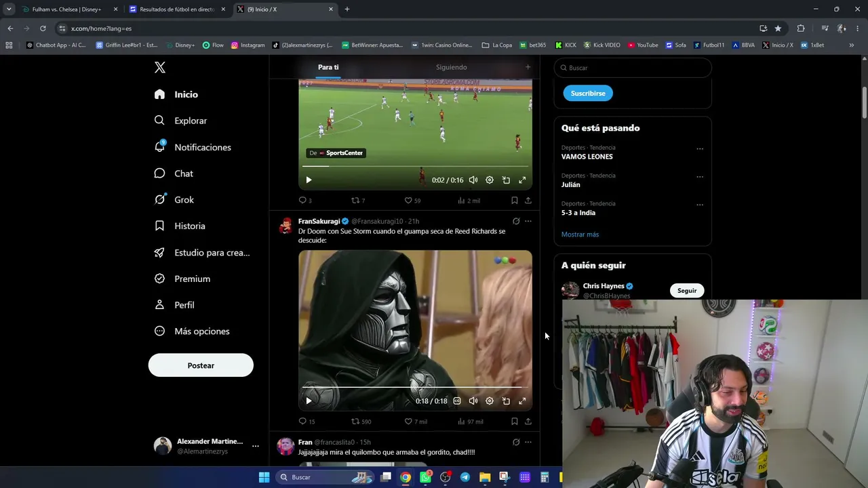Open the VAMOS LEONES trending topic
The width and height of the screenshot is (868, 488).
(587, 157)
